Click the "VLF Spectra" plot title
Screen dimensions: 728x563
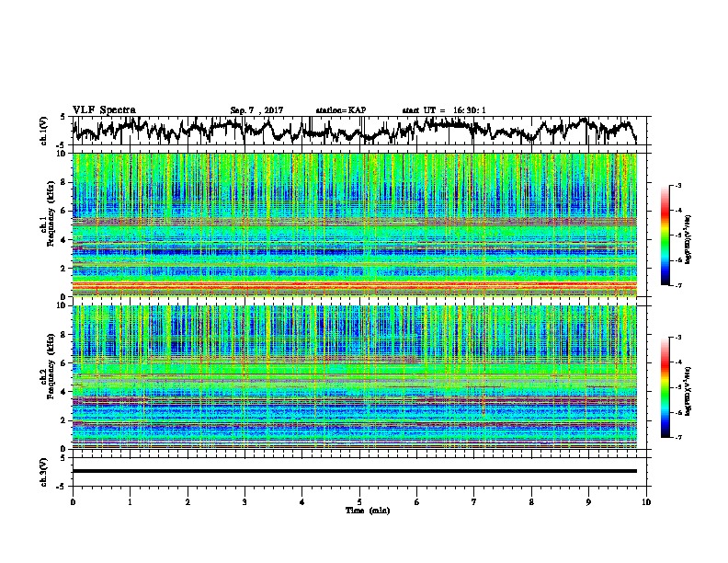(x=104, y=109)
